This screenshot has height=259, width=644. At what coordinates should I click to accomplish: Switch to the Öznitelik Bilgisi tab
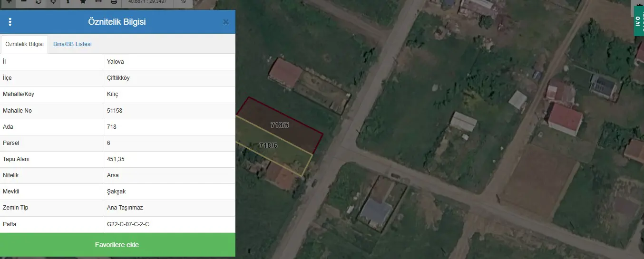point(24,44)
